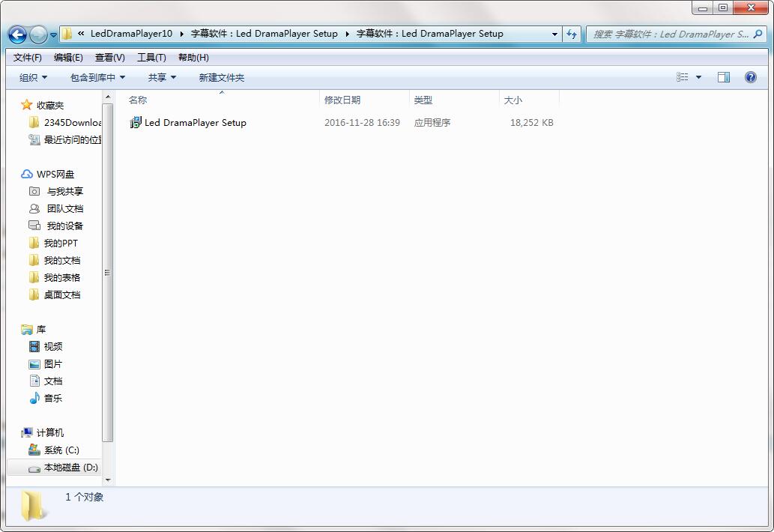Click the 收藏夹 star icon
This screenshot has width=774, height=532.
pyautogui.click(x=27, y=105)
